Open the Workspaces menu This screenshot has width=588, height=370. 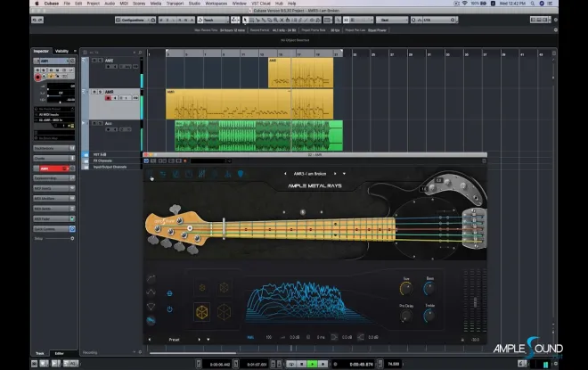coord(216,4)
